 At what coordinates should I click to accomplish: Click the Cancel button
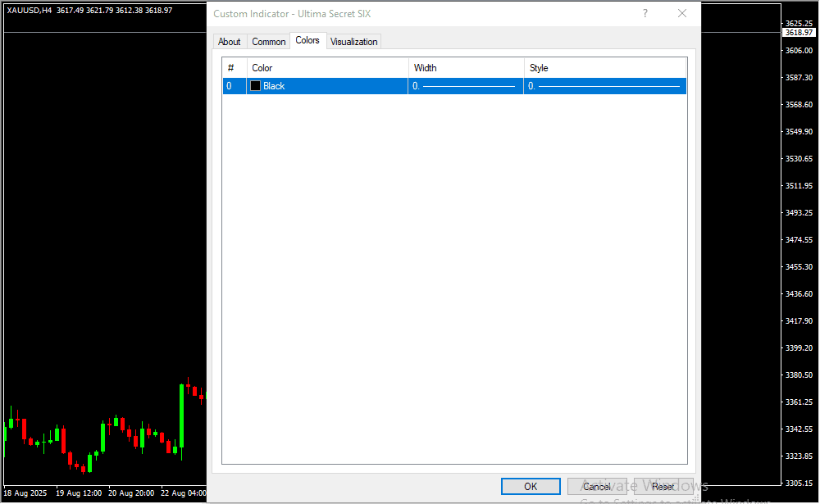click(597, 487)
